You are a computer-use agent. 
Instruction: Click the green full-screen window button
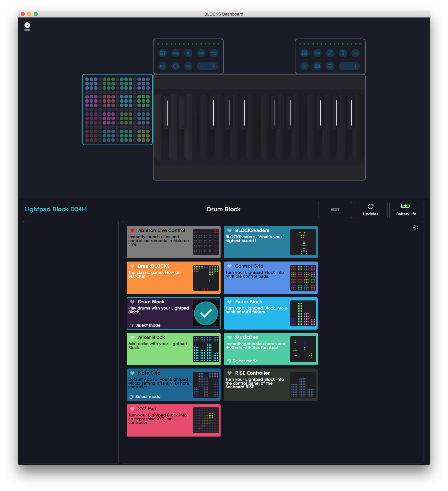pos(36,14)
